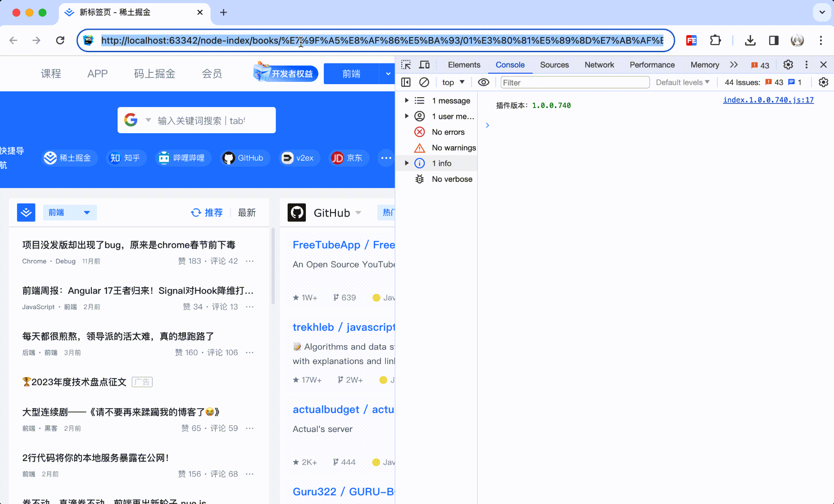Screen dimensions: 834x504
Task: Click the browser forward arrow
Action: tap(36, 40)
